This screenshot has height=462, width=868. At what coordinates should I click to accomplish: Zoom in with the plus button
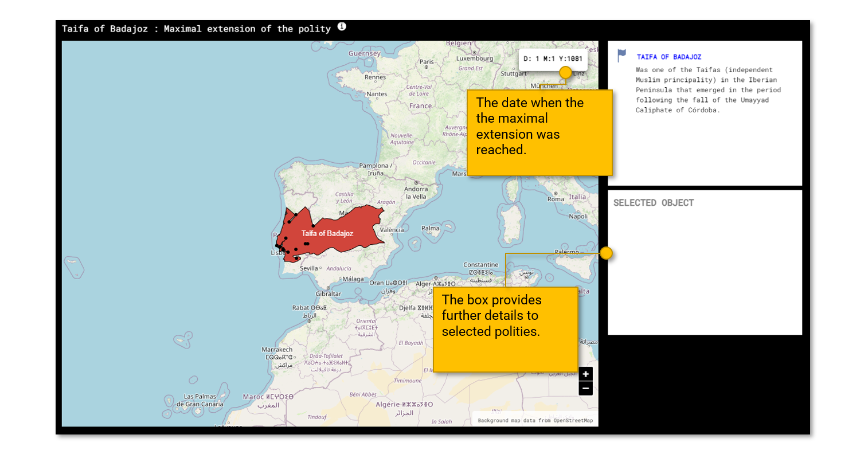point(585,374)
